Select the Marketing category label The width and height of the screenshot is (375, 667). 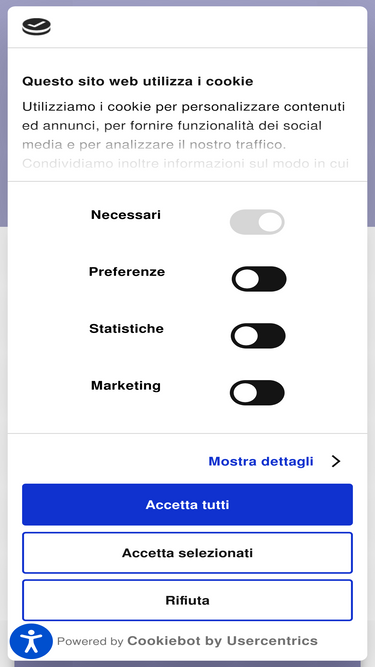point(126,386)
